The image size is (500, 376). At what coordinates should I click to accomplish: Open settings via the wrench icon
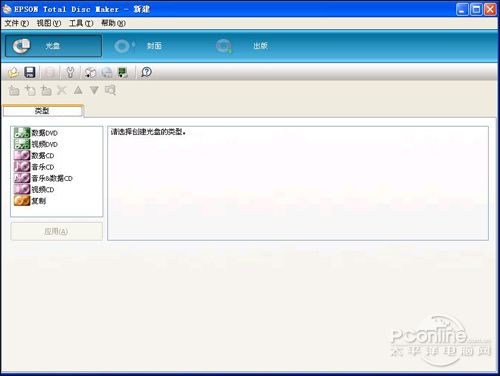70,72
